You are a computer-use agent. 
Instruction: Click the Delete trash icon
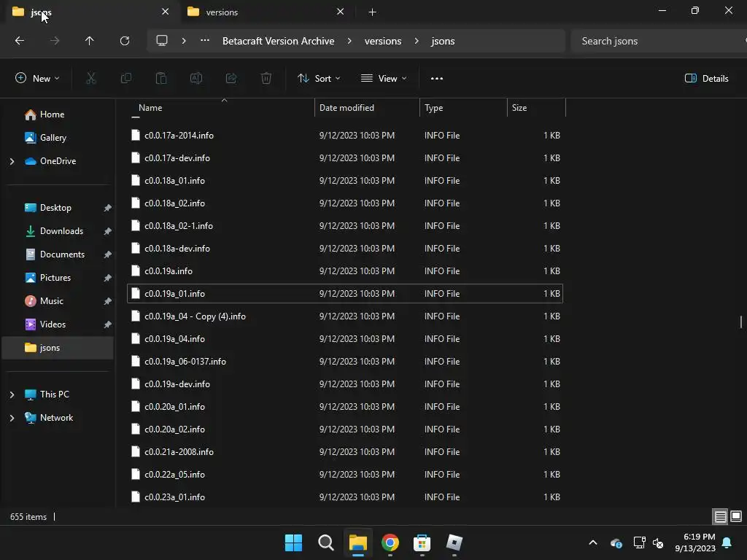point(266,79)
